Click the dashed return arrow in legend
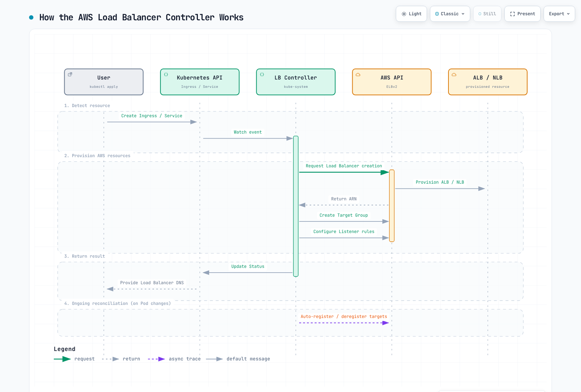This screenshot has height=392, width=581. point(110,359)
